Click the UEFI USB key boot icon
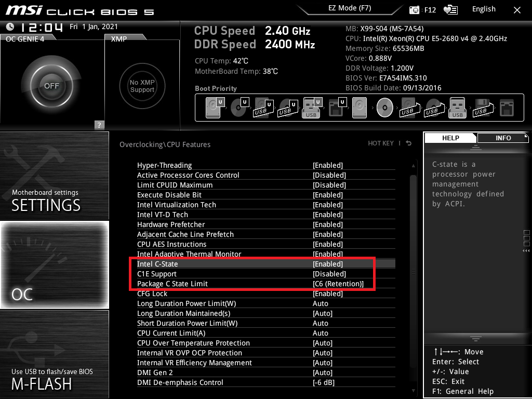532x399 pixels. click(312, 108)
